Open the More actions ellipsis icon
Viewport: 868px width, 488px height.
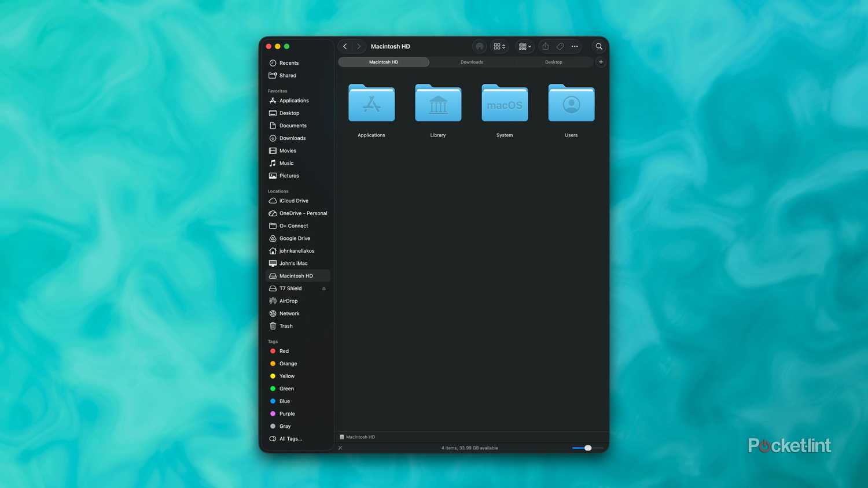click(x=574, y=46)
